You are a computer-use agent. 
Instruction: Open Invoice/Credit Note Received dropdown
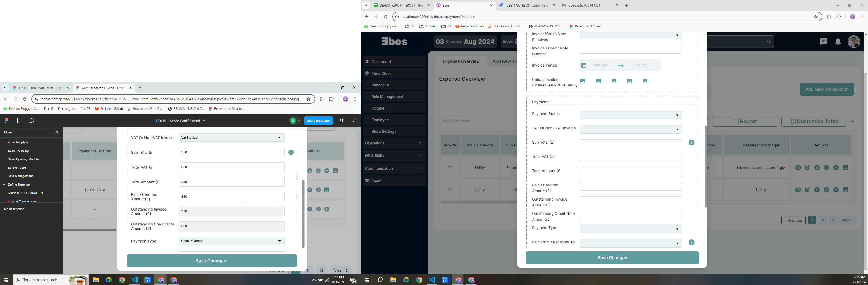pos(631,35)
